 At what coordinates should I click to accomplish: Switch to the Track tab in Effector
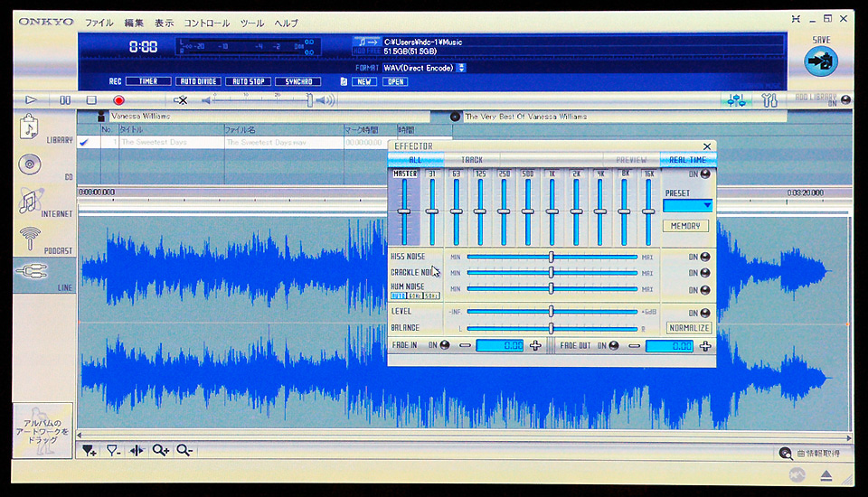pyautogui.click(x=472, y=160)
